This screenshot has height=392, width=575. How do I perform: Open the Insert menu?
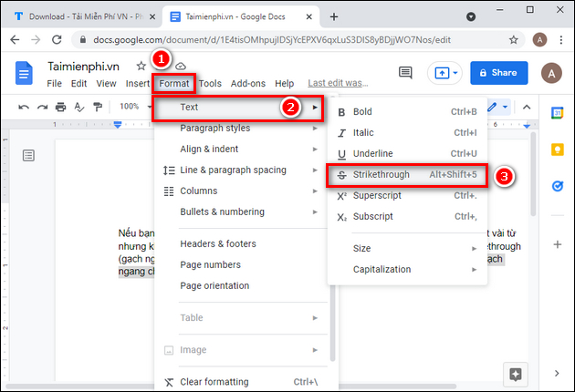tap(138, 84)
